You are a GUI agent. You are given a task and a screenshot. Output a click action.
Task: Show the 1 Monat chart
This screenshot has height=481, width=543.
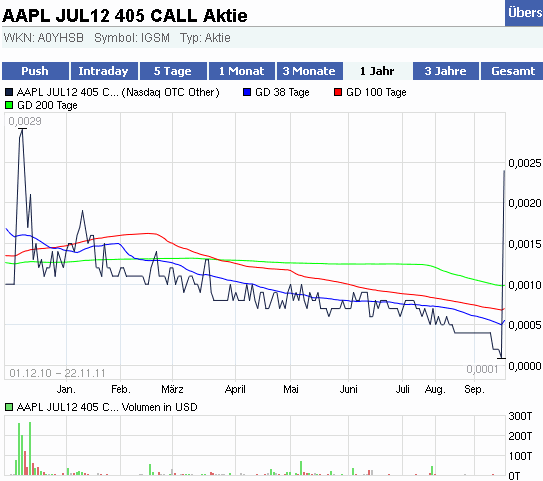242,71
